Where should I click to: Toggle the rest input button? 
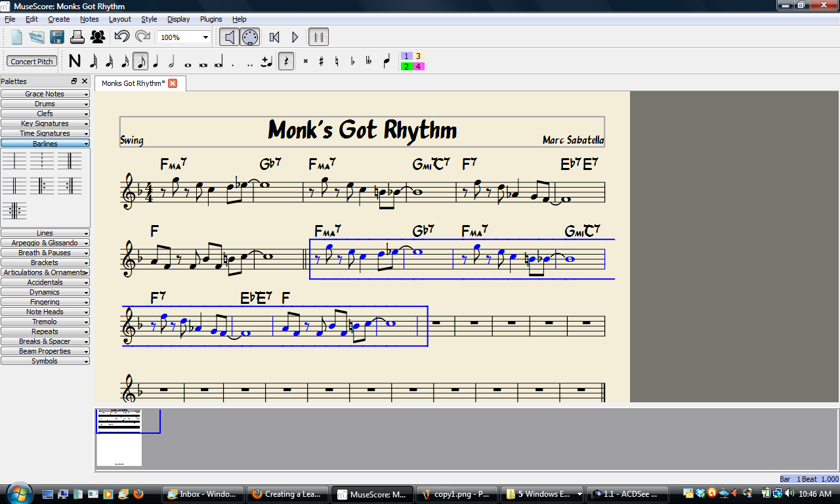pyautogui.click(x=285, y=62)
